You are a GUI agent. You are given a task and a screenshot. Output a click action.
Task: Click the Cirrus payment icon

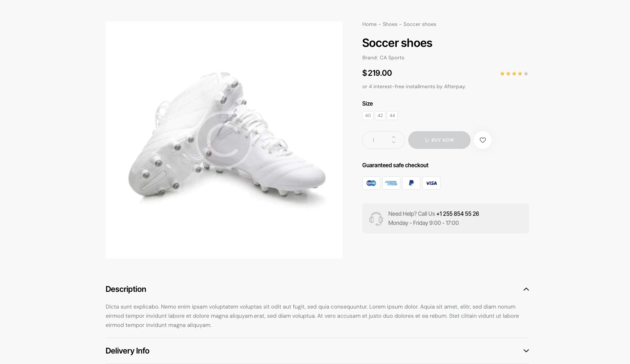click(x=371, y=183)
